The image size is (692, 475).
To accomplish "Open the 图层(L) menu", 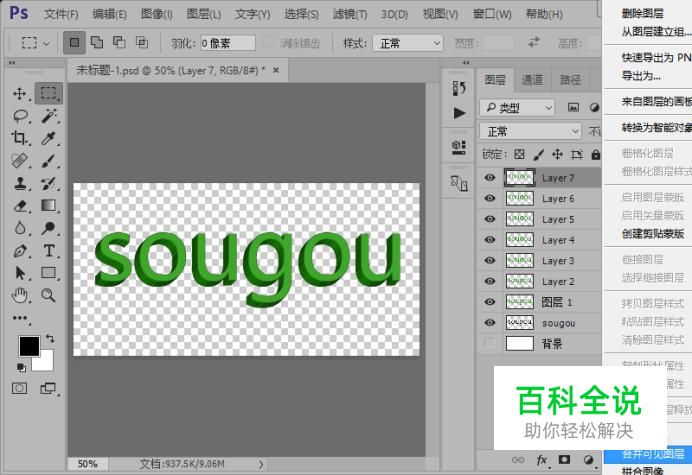I will (x=203, y=14).
